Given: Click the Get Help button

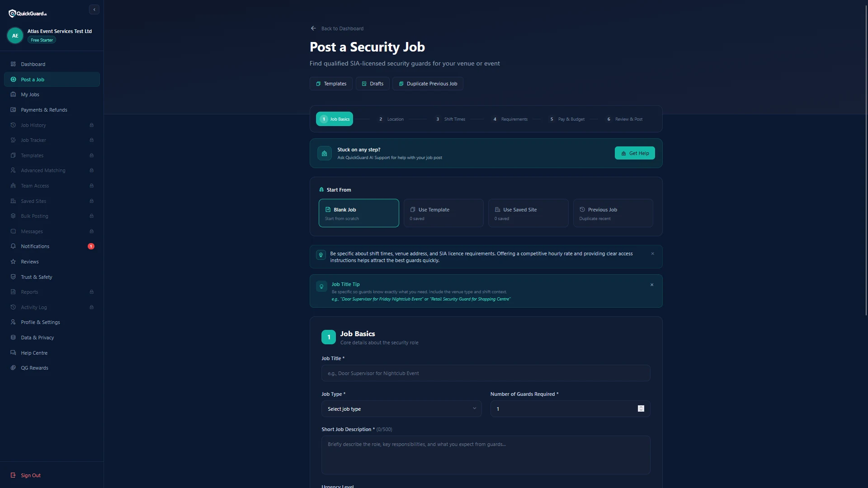Looking at the screenshot, I should (x=635, y=153).
